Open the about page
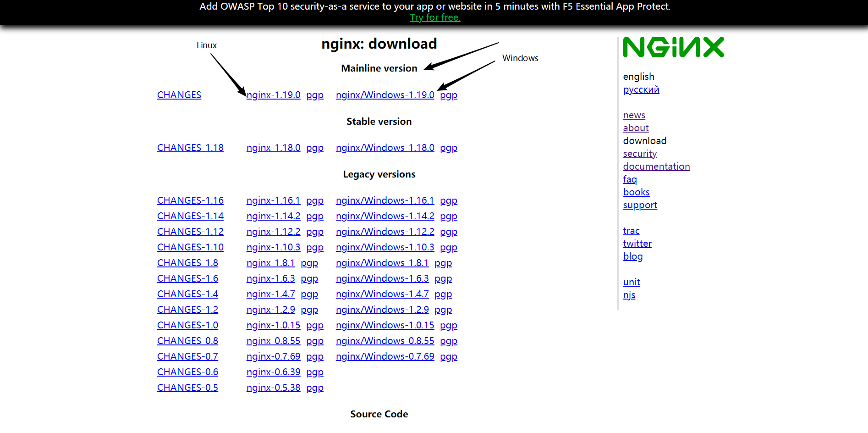The height and width of the screenshot is (433, 868). [x=636, y=128]
